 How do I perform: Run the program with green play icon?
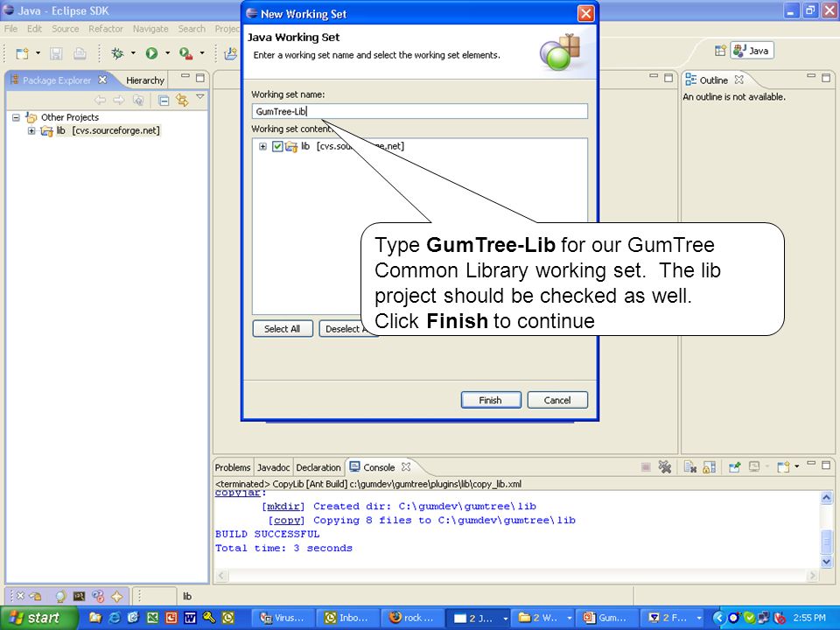(x=151, y=53)
